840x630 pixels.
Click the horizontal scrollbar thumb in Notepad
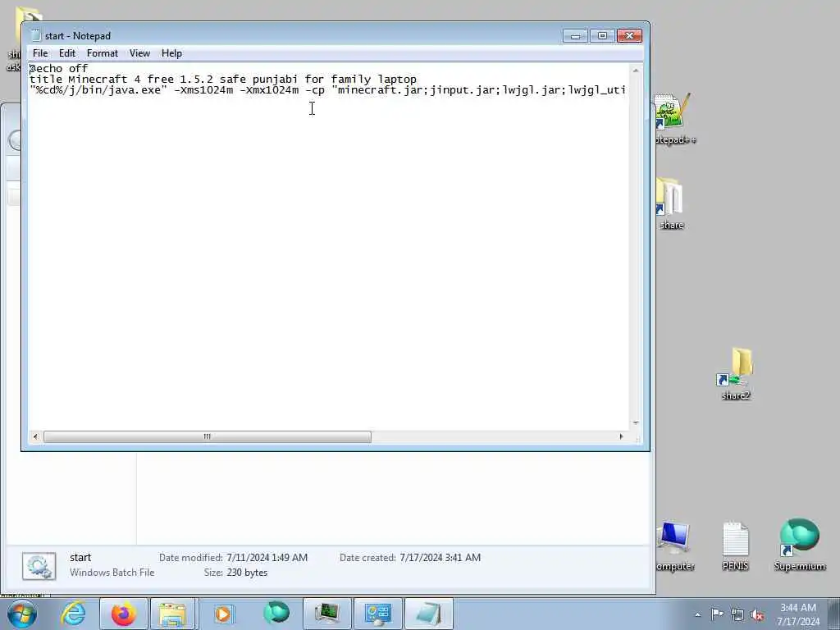(208, 436)
